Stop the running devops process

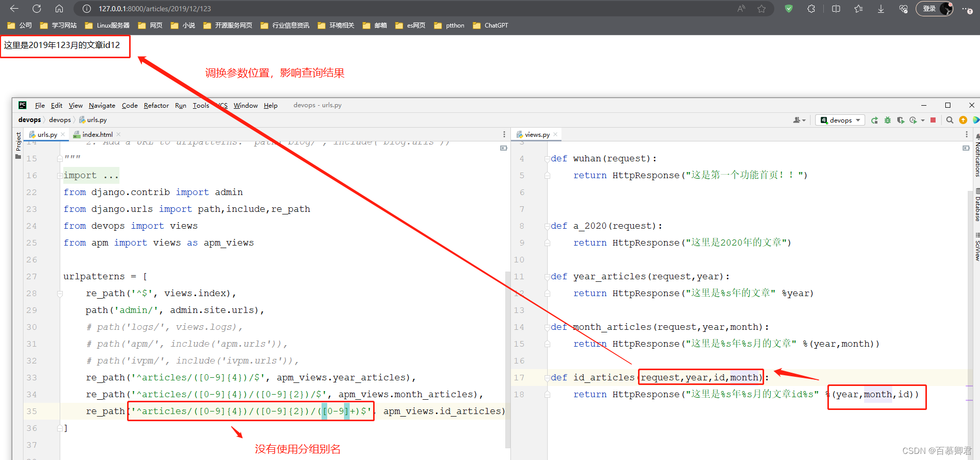(933, 120)
